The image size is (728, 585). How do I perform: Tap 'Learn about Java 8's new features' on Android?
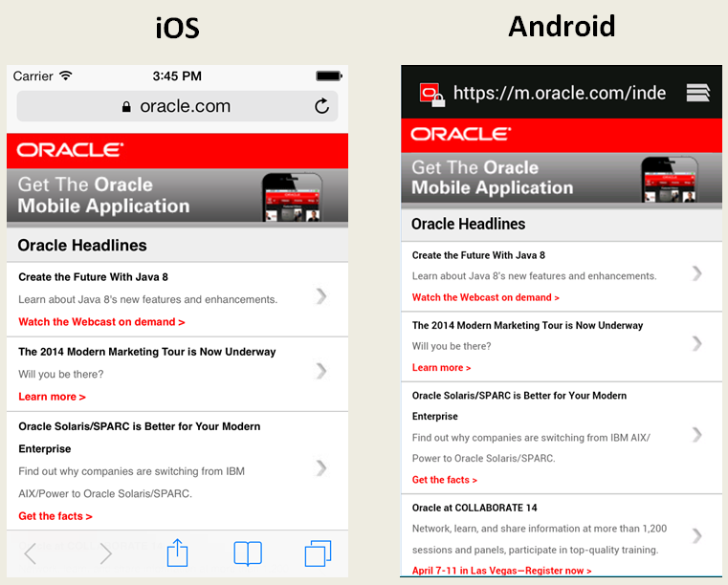535,276
